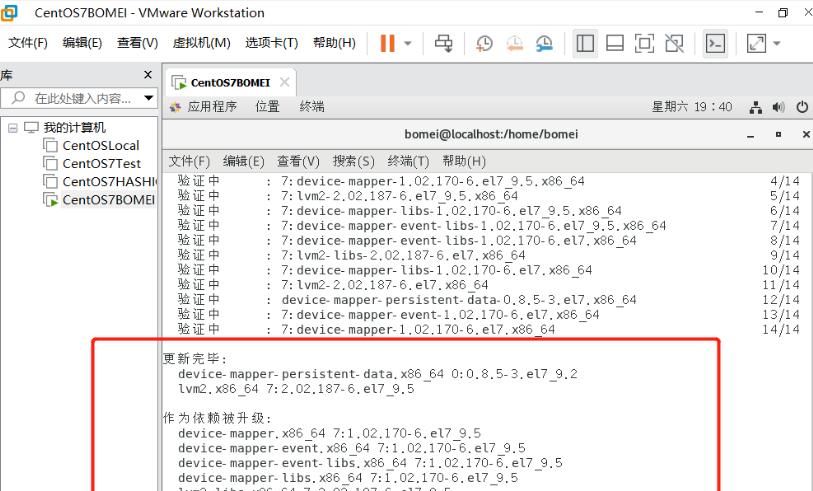This screenshot has height=491, width=813.
Task: Open the VMware 文件(F) menu
Action: pyautogui.click(x=27, y=43)
